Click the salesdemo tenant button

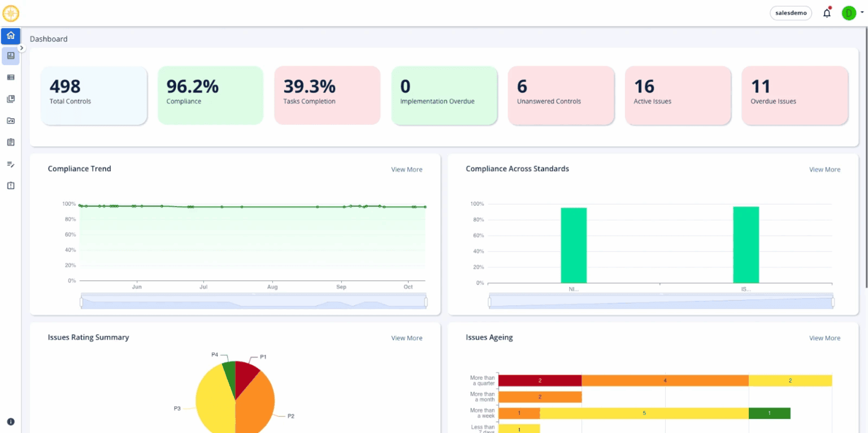coord(791,13)
